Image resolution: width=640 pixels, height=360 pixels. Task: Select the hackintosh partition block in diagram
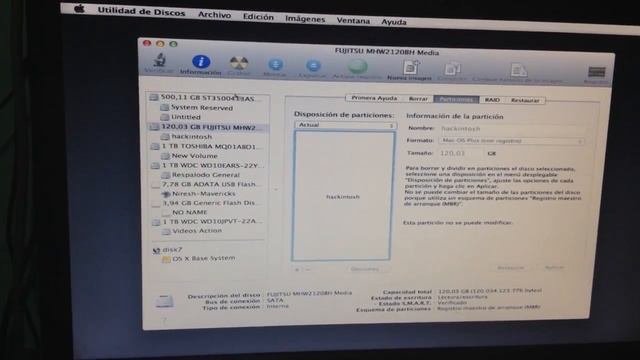(x=342, y=196)
